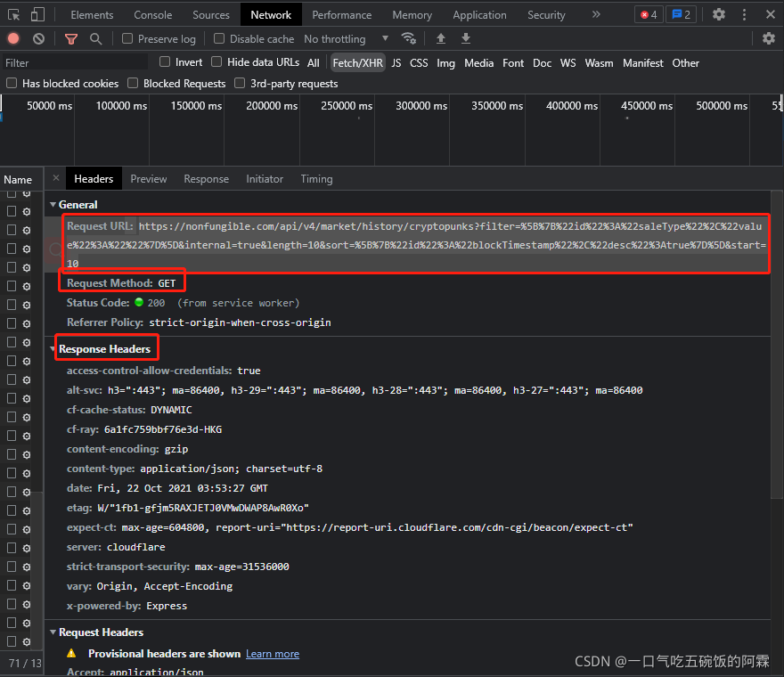The image size is (784, 677).
Task: Open the Security tab
Action: click(x=546, y=15)
